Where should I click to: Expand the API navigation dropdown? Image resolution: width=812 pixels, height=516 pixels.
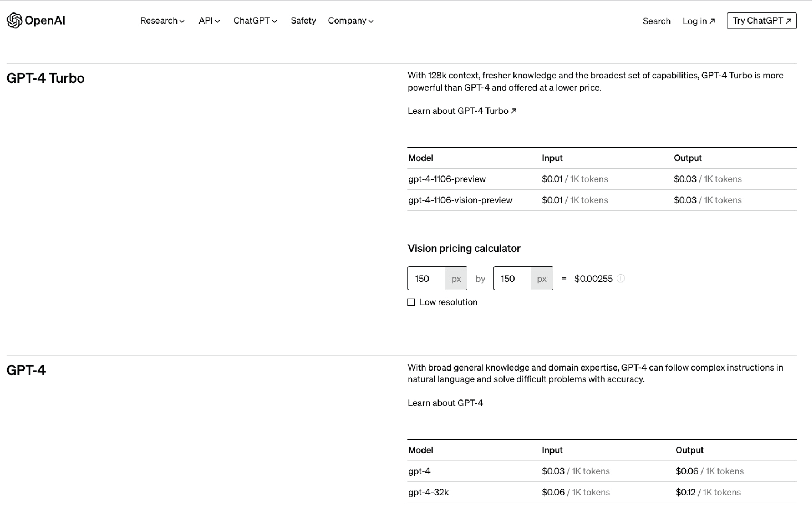tap(209, 20)
